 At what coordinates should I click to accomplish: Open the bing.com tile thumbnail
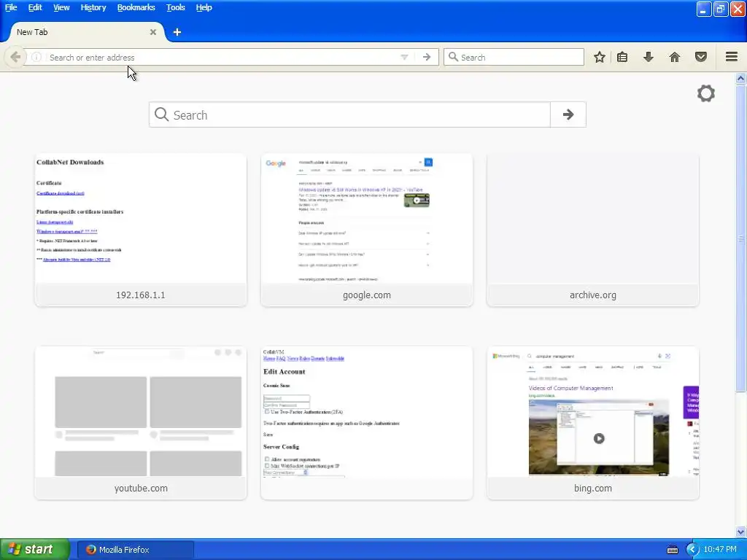tap(592, 411)
